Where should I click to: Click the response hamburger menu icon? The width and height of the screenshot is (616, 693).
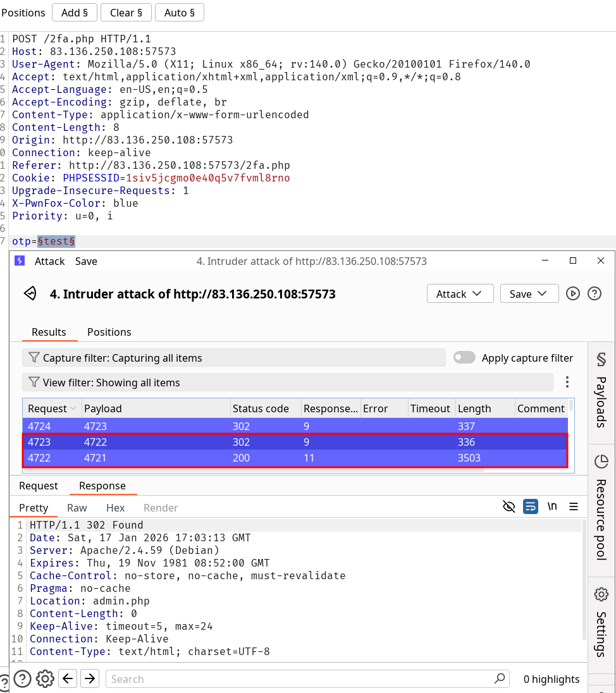point(574,506)
